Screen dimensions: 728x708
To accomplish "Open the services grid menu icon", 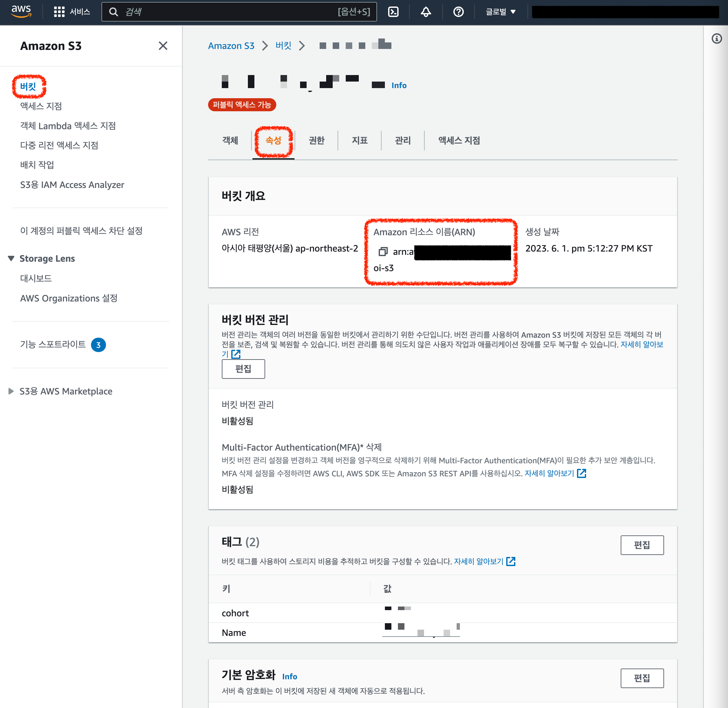I will point(59,12).
